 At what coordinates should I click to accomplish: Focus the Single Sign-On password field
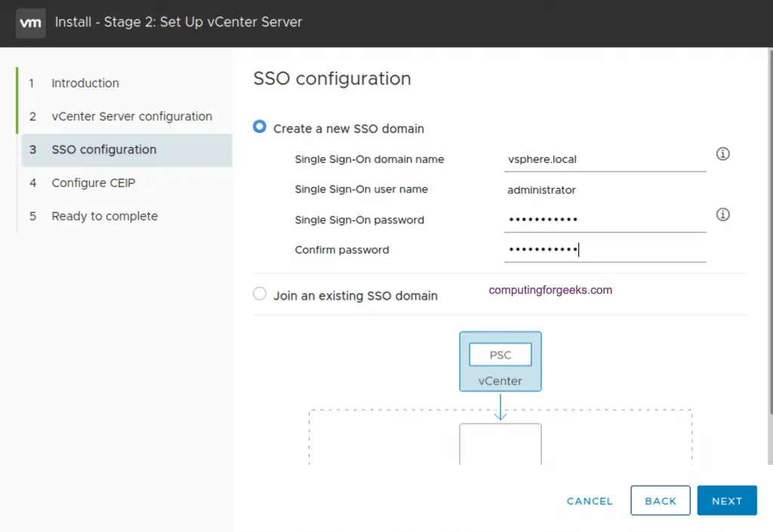(x=605, y=220)
